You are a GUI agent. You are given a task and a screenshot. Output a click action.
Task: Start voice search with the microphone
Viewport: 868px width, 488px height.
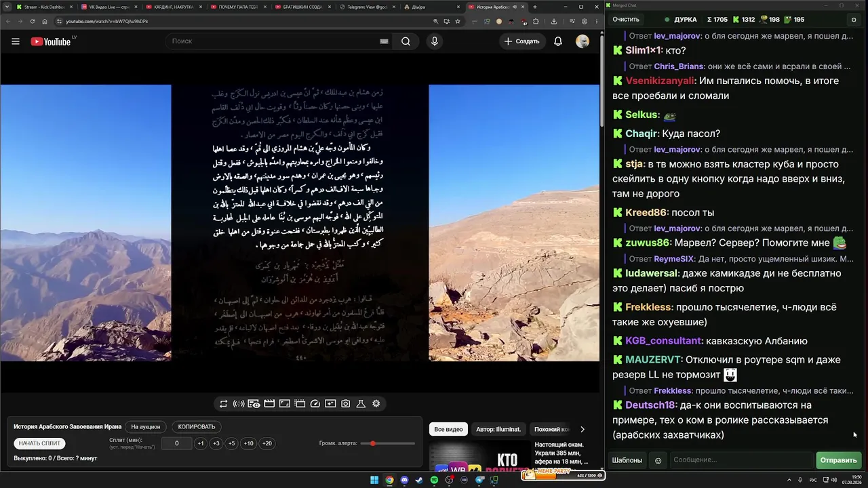tap(435, 41)
